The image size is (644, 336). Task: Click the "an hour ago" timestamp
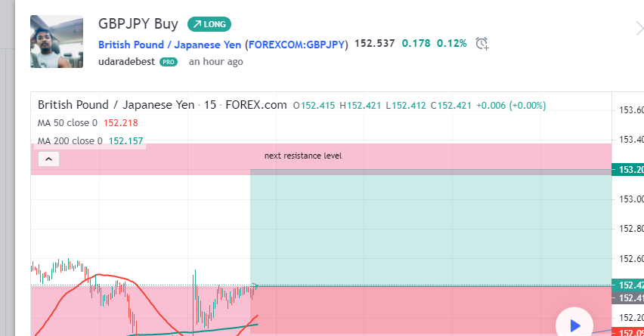pyautogui.click(x=216, y=62)
